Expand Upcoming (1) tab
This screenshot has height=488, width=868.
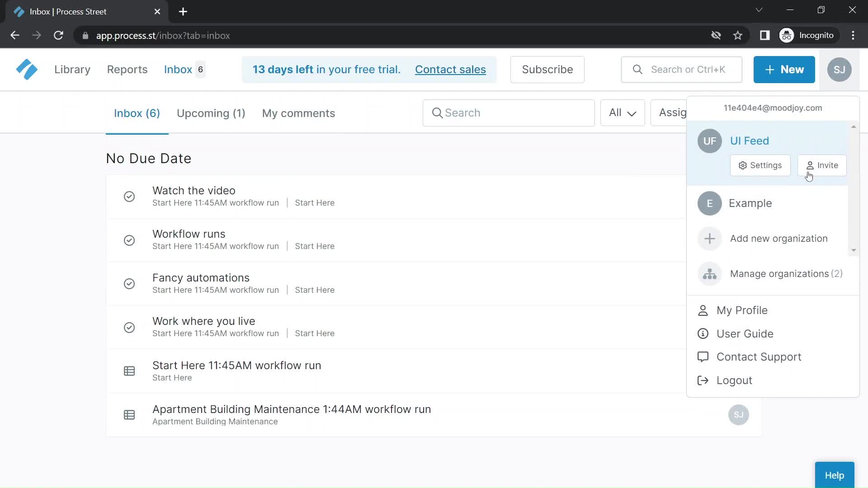pos(210,113)
